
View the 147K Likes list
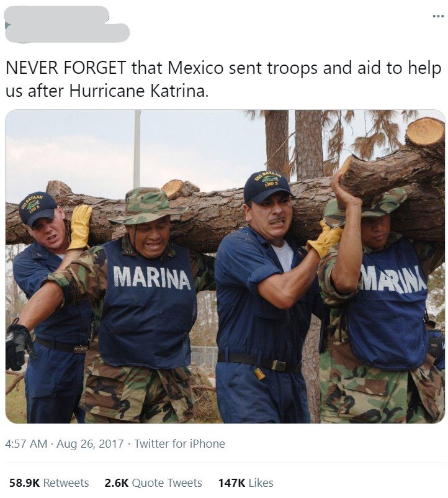(x=246, y=482)
